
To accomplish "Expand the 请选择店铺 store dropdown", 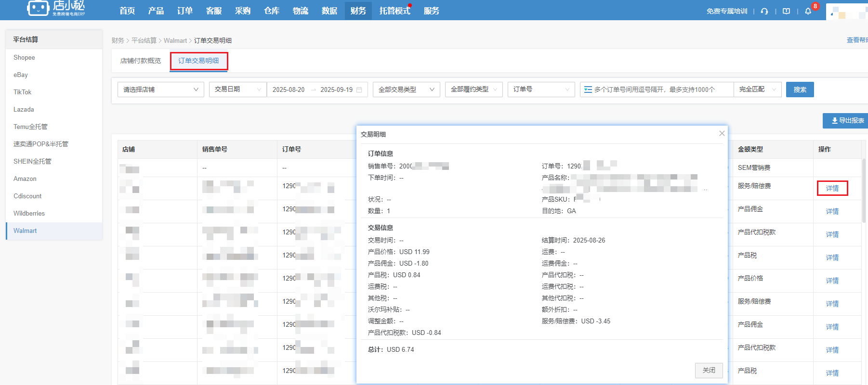I will [160, 90].
